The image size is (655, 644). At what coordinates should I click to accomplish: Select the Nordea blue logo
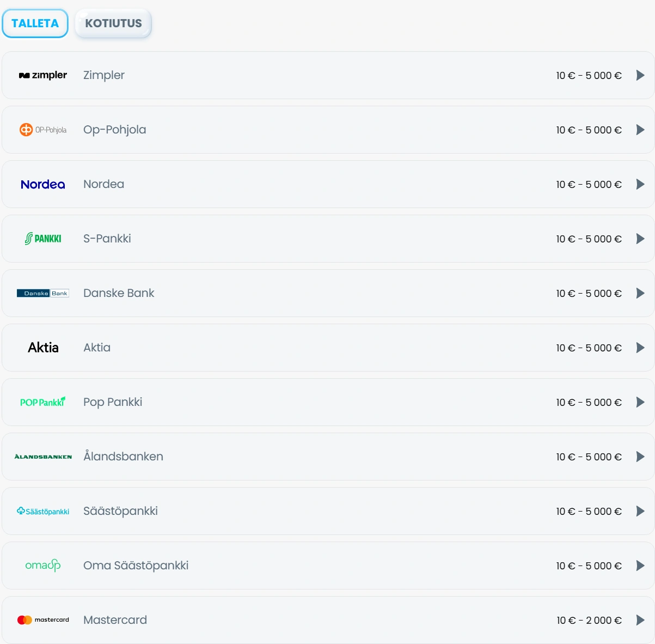42,184
